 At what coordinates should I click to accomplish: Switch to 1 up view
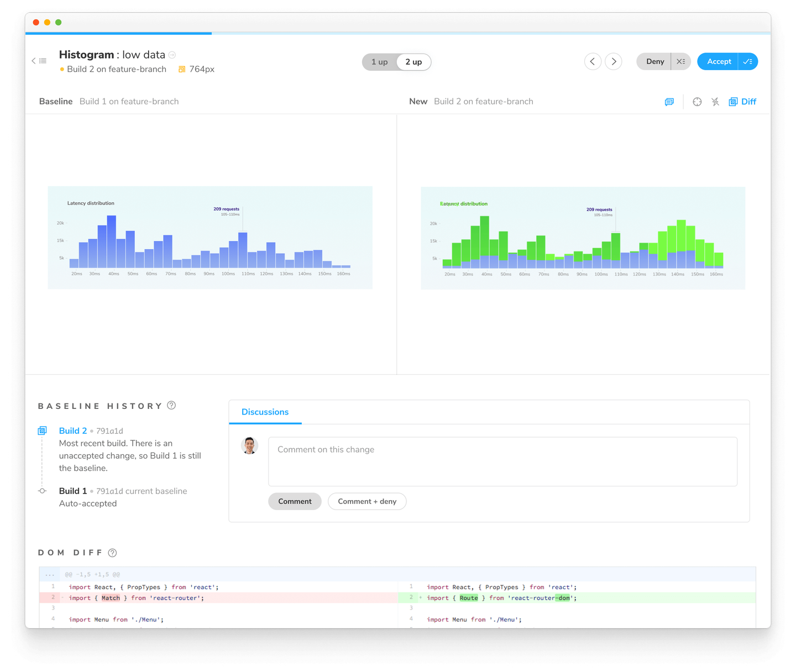379,62
